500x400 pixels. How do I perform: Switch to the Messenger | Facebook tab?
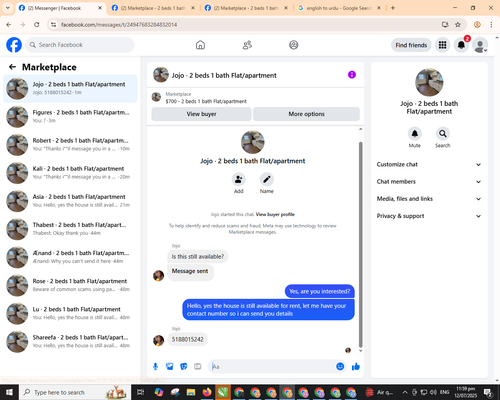pos(59,8)
